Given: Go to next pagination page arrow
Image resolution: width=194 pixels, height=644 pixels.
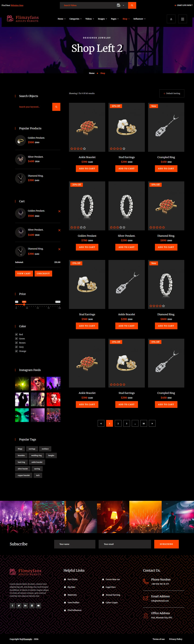Looking at the screenshot, I should (x=152, y=423).
